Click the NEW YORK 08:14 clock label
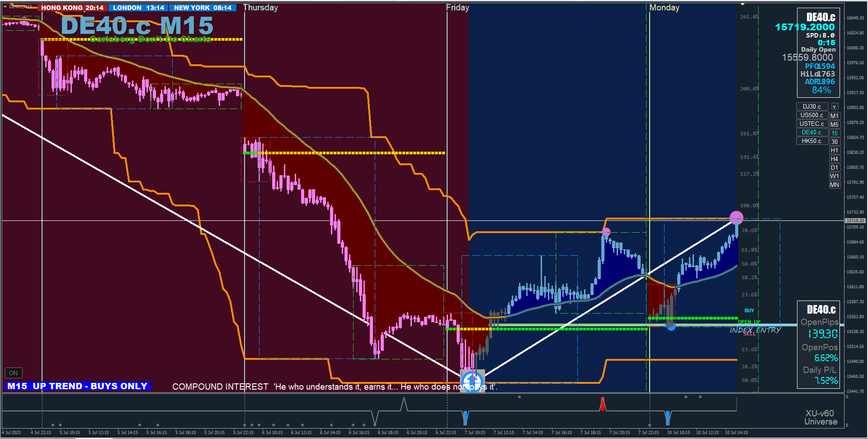The height and width of the screenshot is (439, 868). click(203, 8)
